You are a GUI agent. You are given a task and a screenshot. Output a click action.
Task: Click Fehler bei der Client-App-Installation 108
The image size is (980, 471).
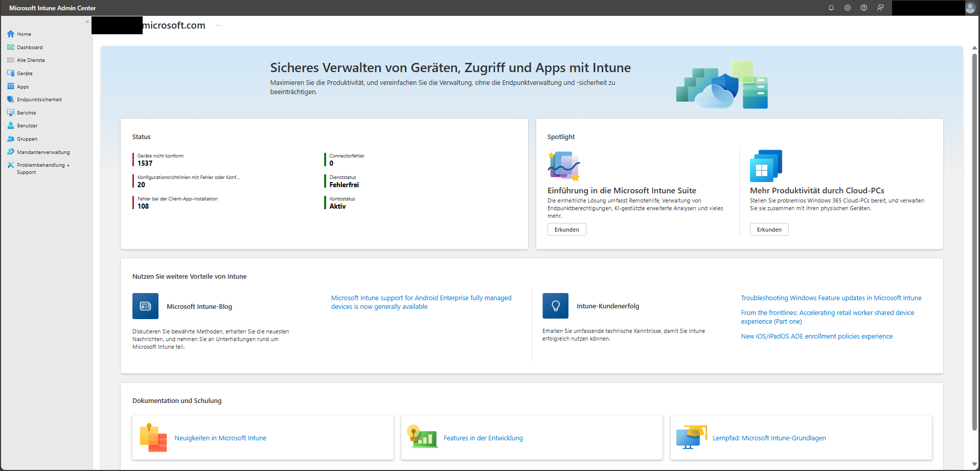(x=143, y=206)
